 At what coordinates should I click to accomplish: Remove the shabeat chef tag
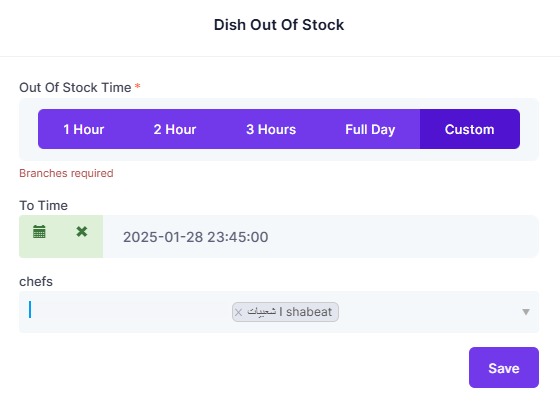pos(238,312)
